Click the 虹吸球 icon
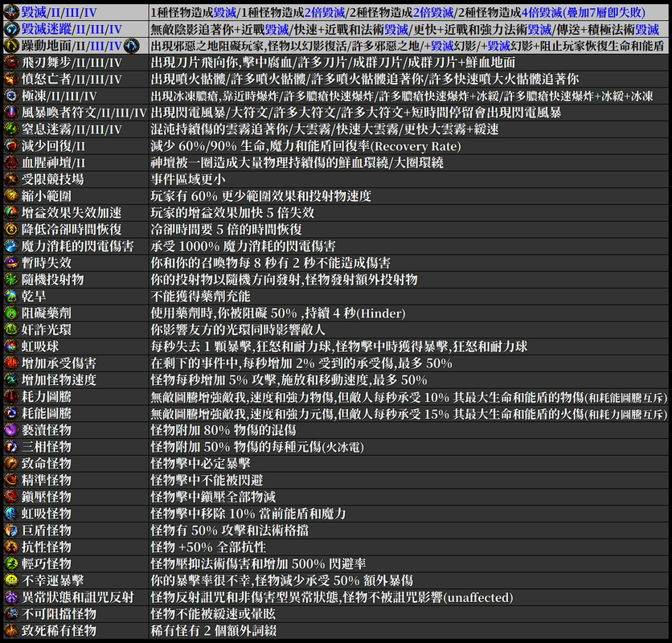Screen dimensions: 672x643 [11, 346]
